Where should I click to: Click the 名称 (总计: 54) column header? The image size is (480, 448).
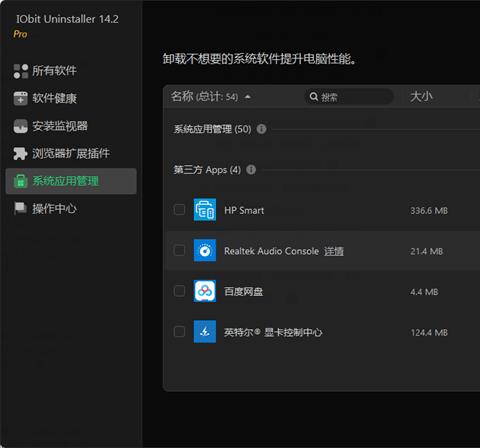click(204, 97)
